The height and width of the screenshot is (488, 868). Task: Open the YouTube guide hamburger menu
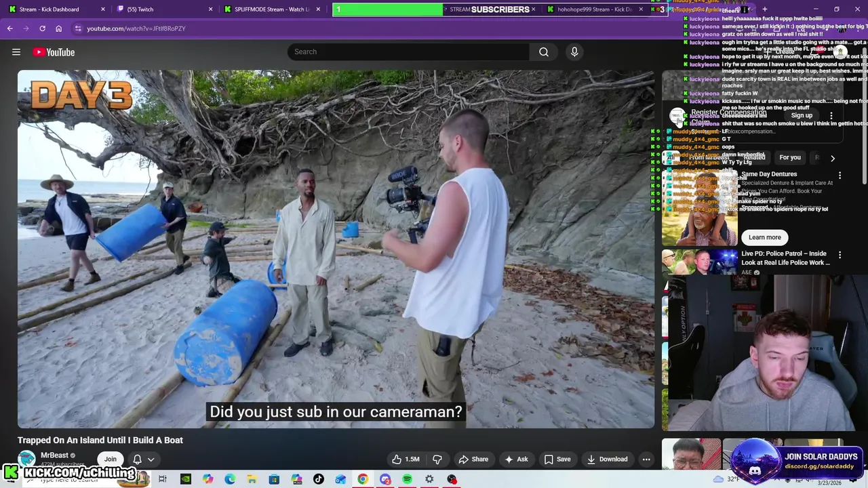click(16, 52)
